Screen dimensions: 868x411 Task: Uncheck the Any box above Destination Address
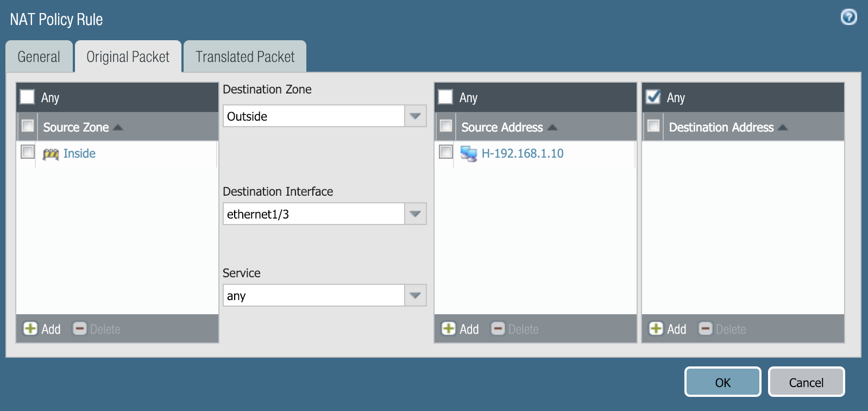pos(653,97)
